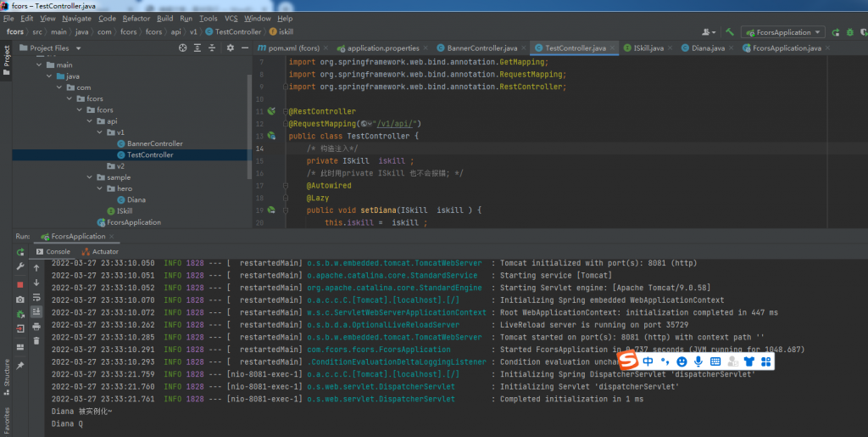Click console Down the stack trace arrow
Image resolution: width=868 pixels, height=437 pixels.
[x=36, y=283]
